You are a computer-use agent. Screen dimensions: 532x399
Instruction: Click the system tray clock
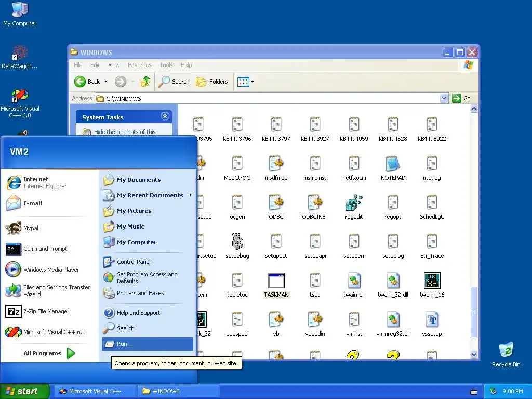tap(512, 391)
